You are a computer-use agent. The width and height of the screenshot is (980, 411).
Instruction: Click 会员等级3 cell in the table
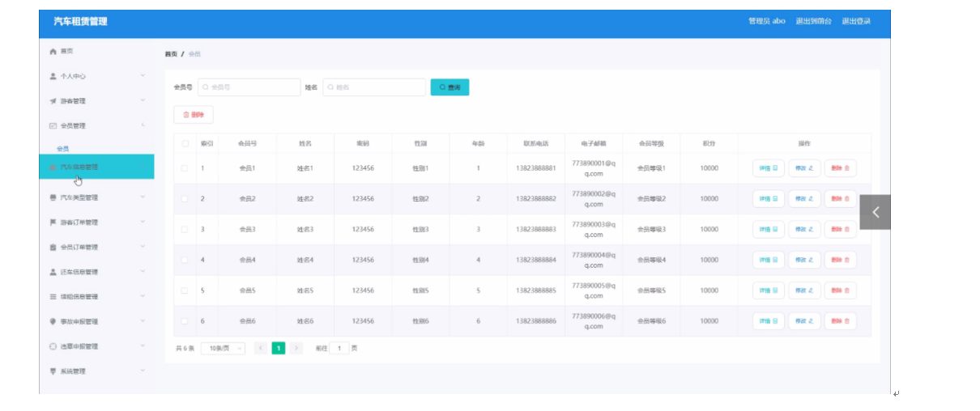click(x=651, y=230)
